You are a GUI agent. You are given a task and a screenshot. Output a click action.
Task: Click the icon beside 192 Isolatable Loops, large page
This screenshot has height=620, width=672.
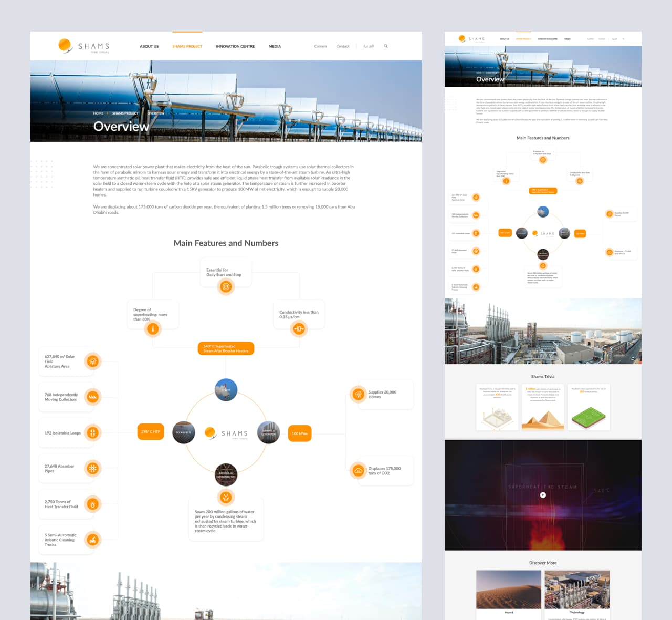tap(93, 433)
